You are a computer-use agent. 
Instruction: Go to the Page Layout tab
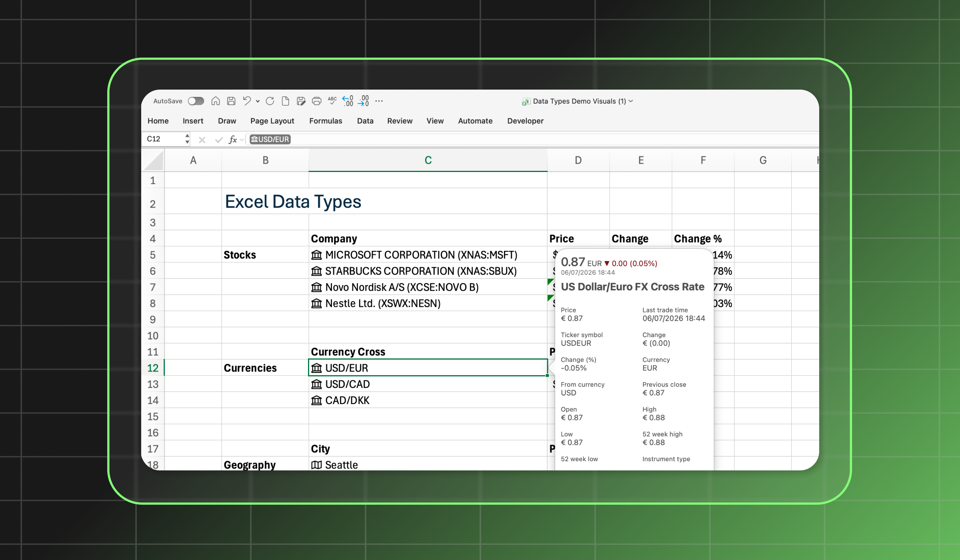(x=272, y=121)
